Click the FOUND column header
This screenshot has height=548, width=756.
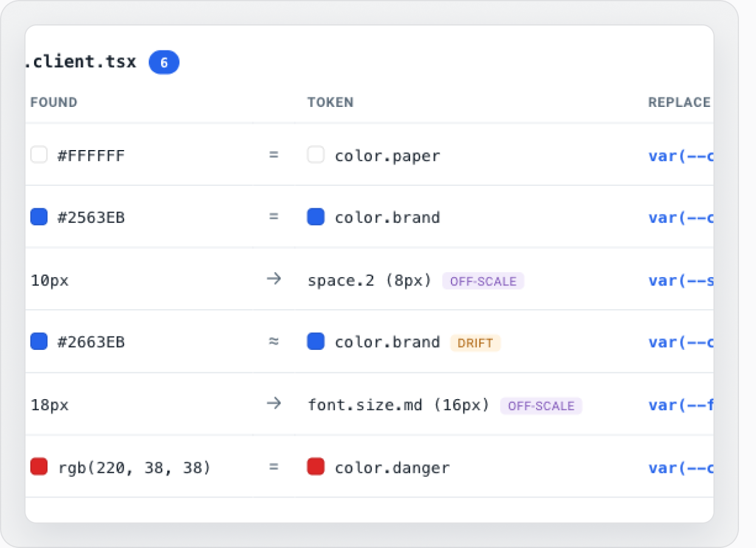(54, 102)
